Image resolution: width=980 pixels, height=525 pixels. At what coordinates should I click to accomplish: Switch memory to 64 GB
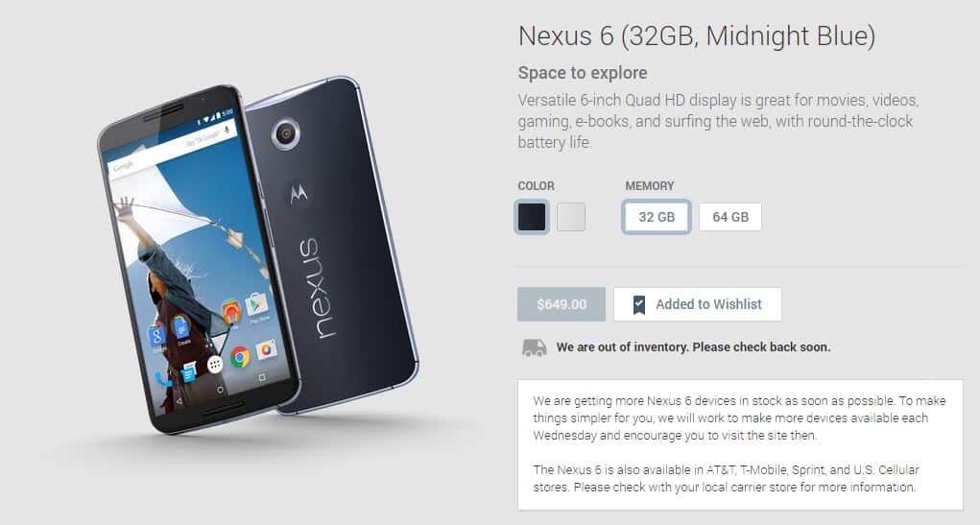[x=730, y=217]
